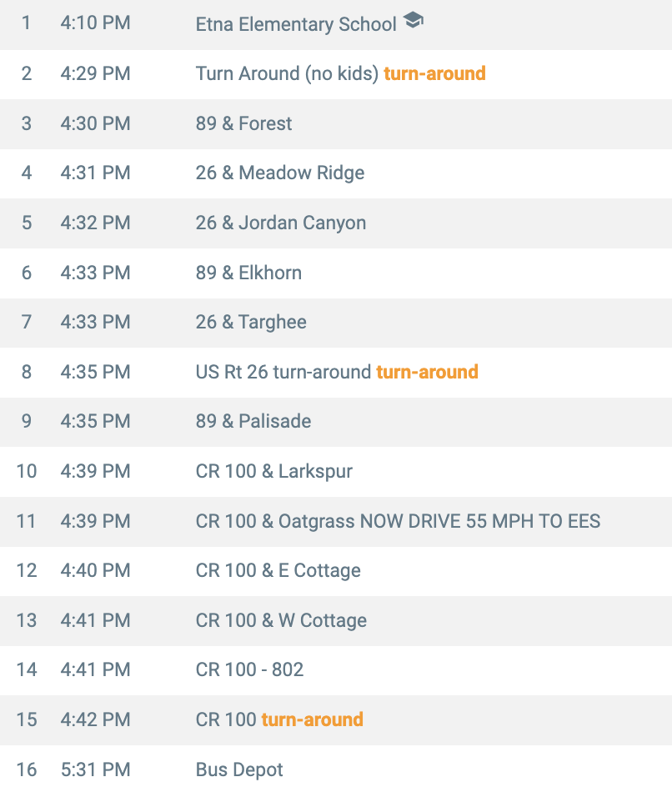
Task: Select the Etna Elementary School stop
Action: coord(296,24)
